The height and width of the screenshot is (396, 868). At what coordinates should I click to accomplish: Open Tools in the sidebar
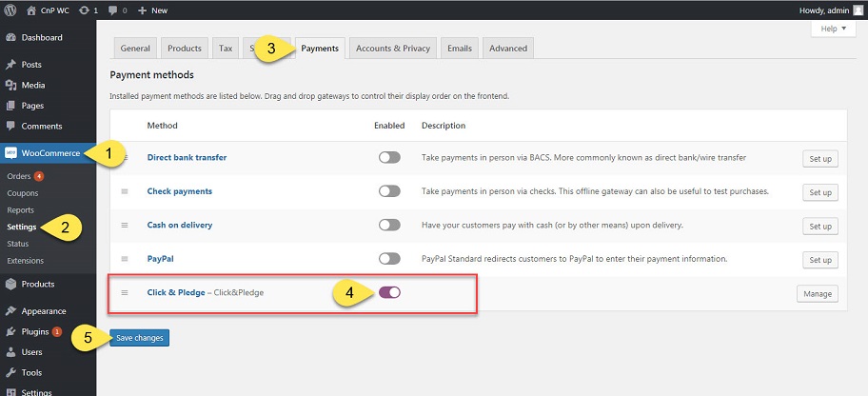click(x=49, y=373)
